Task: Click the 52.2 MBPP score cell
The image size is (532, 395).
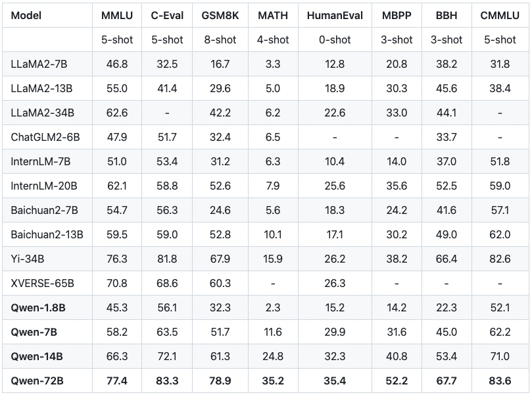Action: [x=397, y=381]
